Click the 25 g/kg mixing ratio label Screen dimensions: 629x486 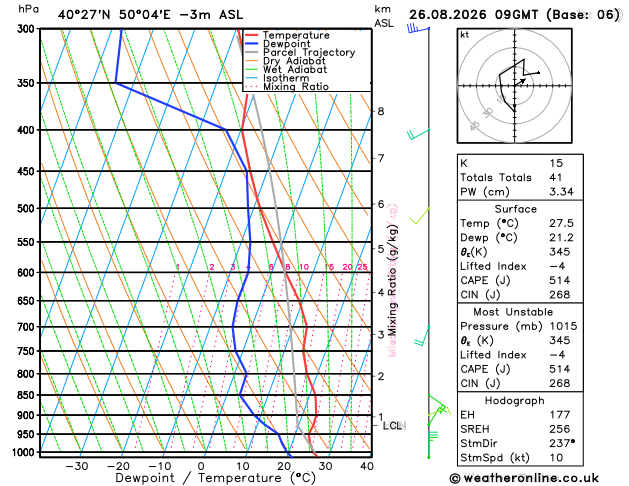pyautogui.click(x=362, y=267)
